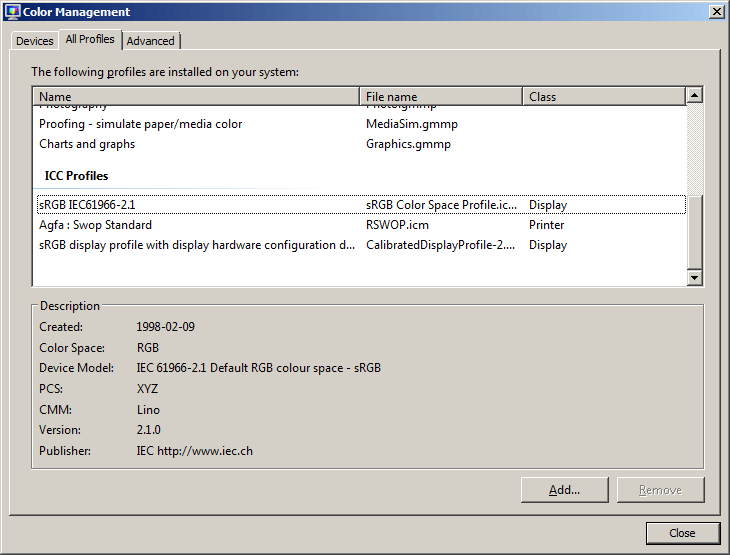The width and height of the screenshot is (730, 555).
Task: Click the Class column header
Action: point(603,96)
